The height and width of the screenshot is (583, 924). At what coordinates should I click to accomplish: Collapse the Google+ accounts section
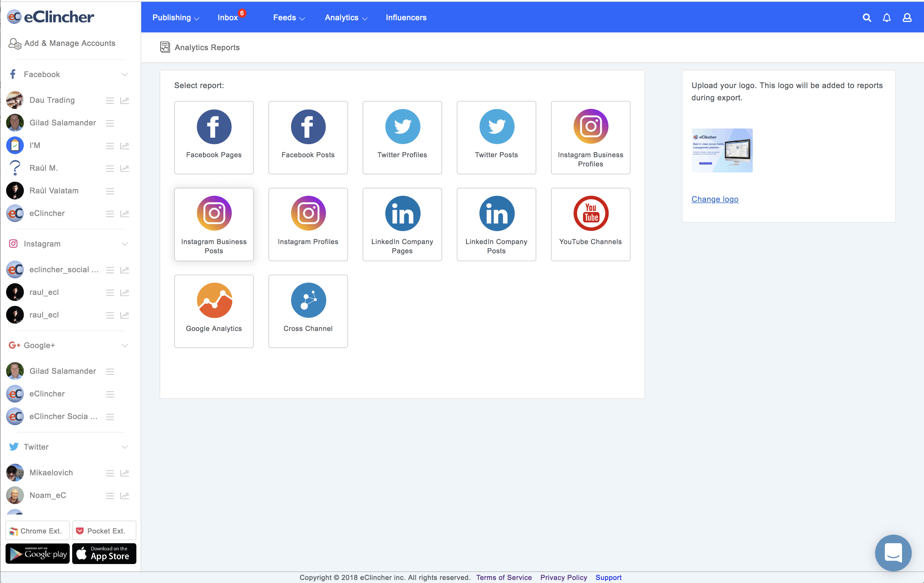pyautogui.click(x=125, y=346)
